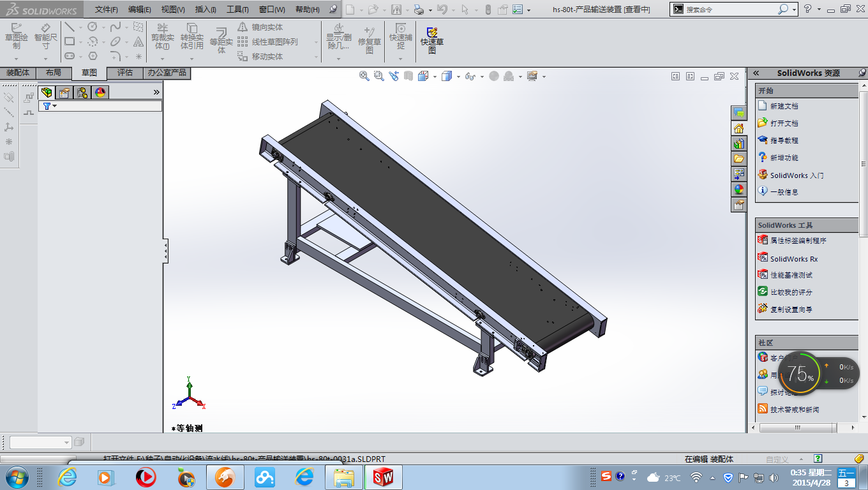
Task: Collapse the SolidWorks Resources pane chevron
Action: pyautogui.click(x=756, y=73)
